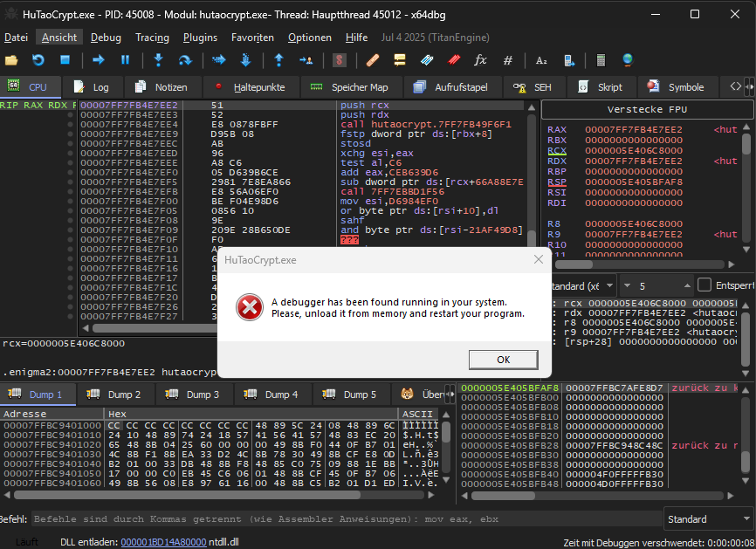
Task: Open patches with the band-aid icon
Action: point(373,60)
